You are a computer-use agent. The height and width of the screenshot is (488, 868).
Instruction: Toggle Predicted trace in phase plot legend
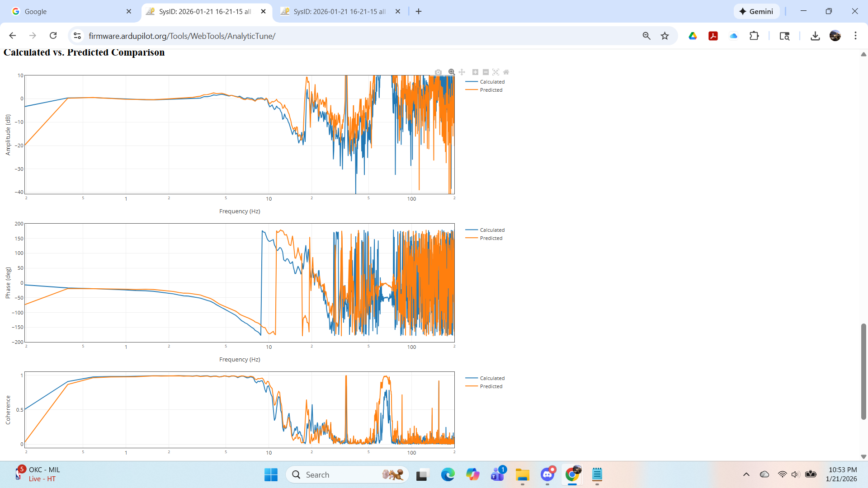491,238
